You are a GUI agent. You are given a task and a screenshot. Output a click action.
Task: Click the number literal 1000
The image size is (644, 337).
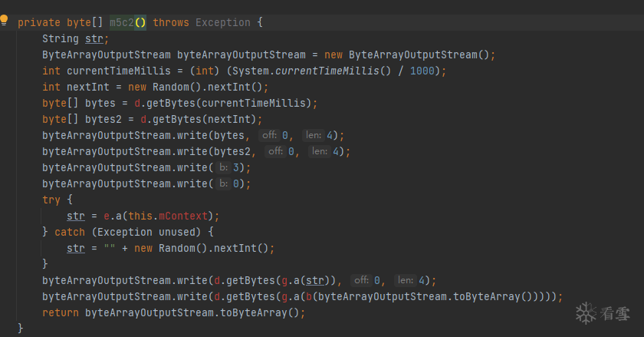click(x=422, y=71)
